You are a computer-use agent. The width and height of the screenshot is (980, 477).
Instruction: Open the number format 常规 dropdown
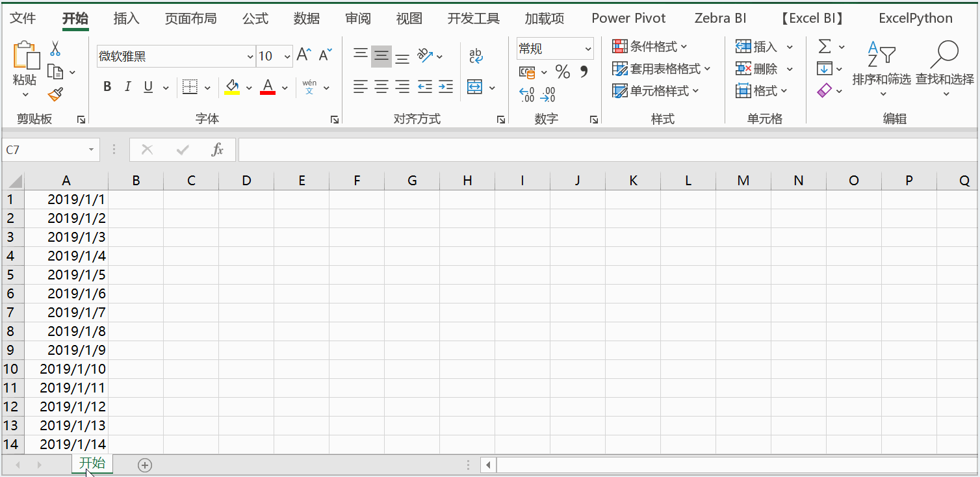coord(588,49)
